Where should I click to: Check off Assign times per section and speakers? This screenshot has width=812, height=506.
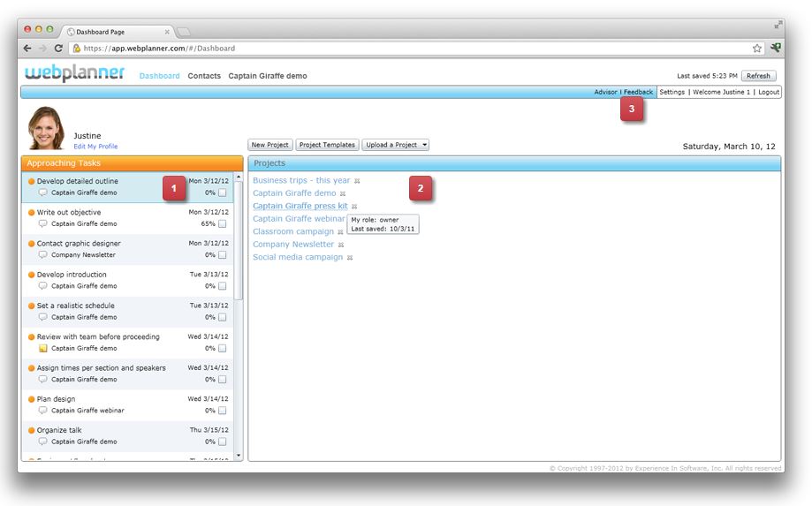[x=222, y=379]
